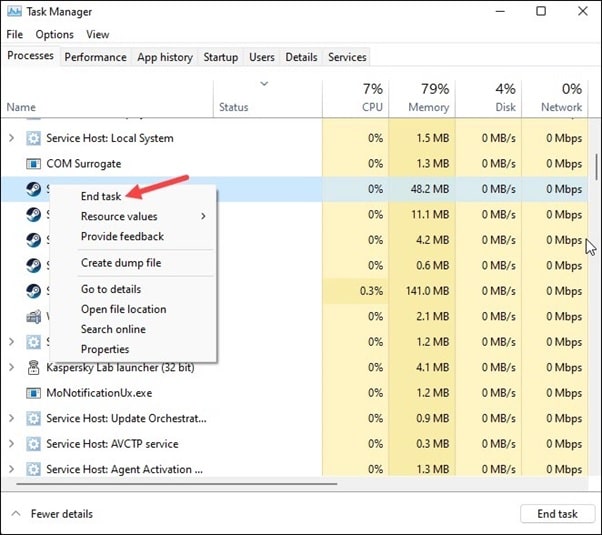Viewport: 602px width, 535px height.
Task: Click the Task Manager title bar icon
Action: click(x=14, y=12)
